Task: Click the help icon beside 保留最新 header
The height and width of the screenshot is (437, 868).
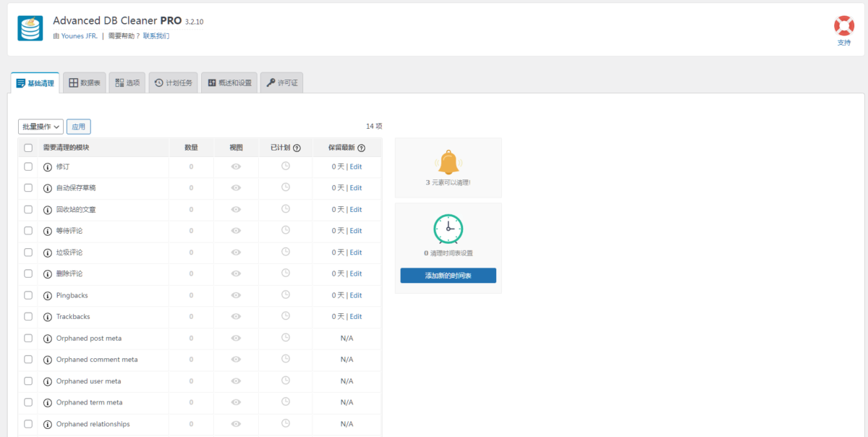Action: [x=361, y=148]
